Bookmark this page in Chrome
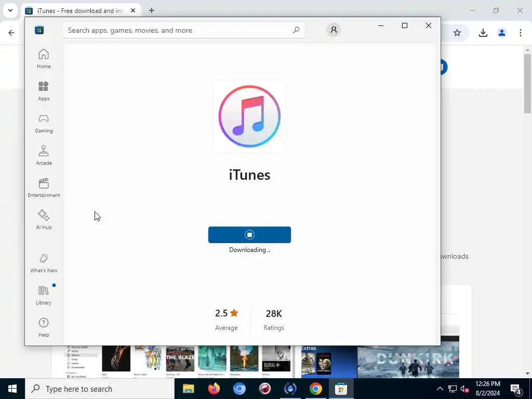Image resolution: width=532 pixels, height=399 pixels. [457, 33]
